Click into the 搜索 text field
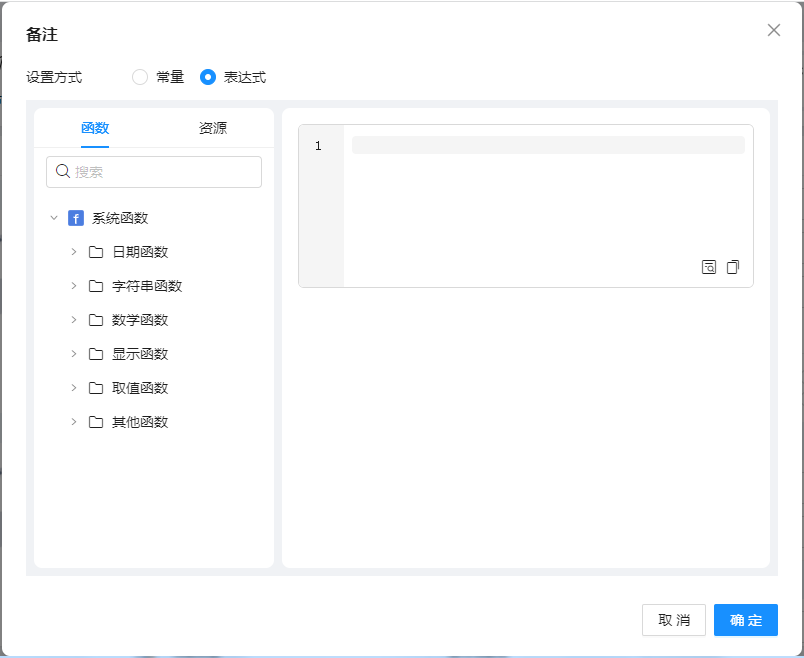This screenshot has width=804, height=658. coord(160,172)
